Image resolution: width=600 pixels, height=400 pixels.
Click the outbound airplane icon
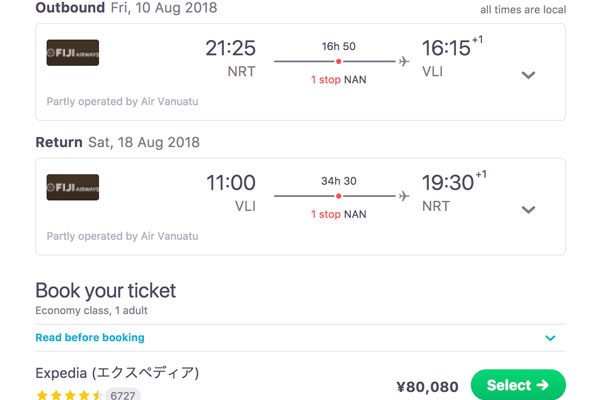pyautogui.click(x=404, y=61)
